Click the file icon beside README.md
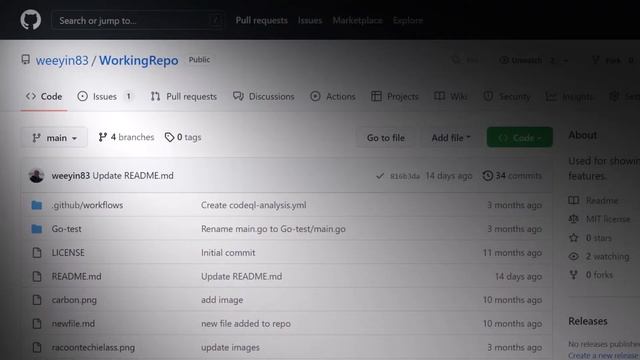The image size is (640, 360). point(37,276)
